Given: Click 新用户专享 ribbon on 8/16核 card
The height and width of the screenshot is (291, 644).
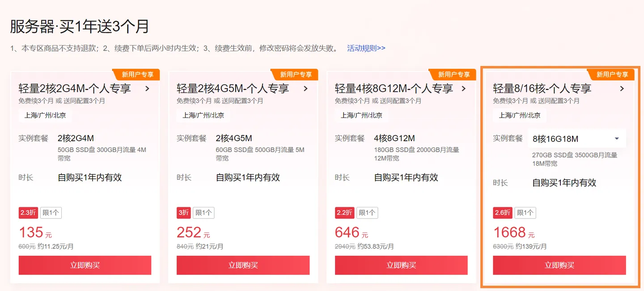Looking at the screenshot, I should [612, 74].
